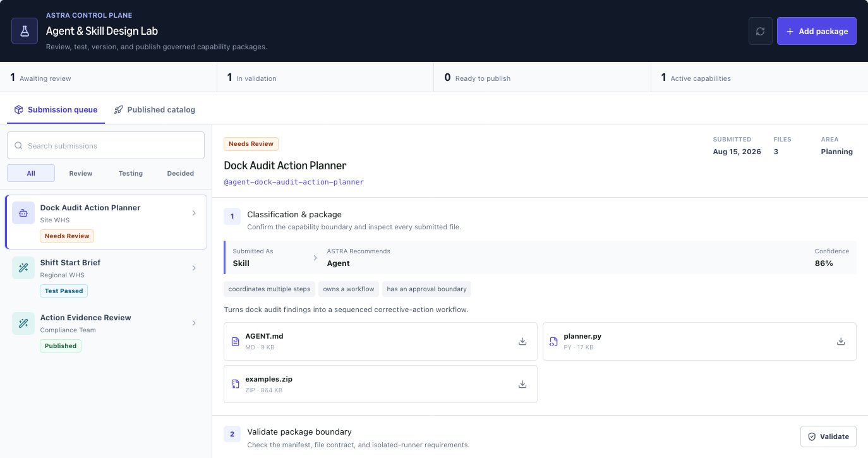Click the Active capabilities counter
The width and height of the screenshot is (868, 458).
coord(759,78)
